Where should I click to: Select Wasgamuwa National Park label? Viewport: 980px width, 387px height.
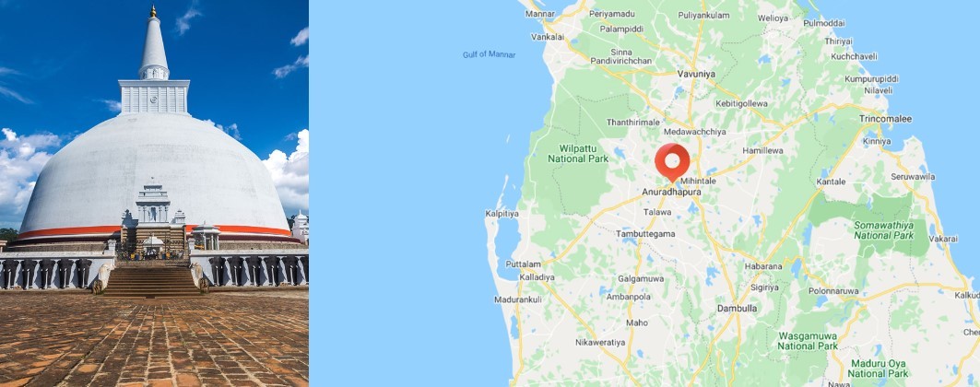tap(808, 341)
